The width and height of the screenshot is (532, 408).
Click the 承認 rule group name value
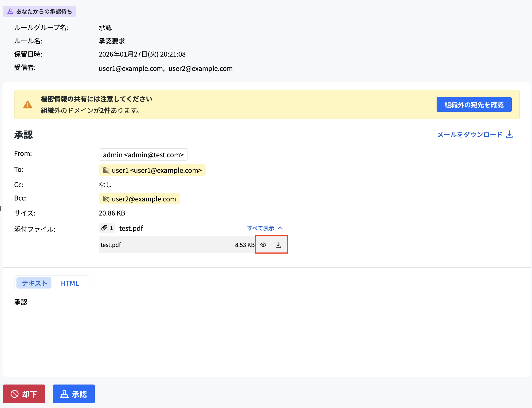tap(105, 27)
